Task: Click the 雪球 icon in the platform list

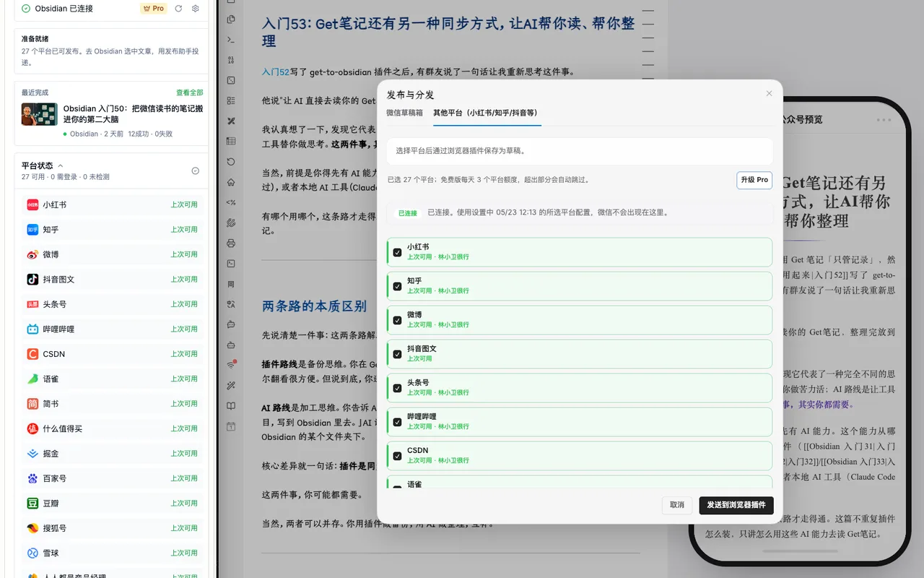Action: tap(32, 553)
